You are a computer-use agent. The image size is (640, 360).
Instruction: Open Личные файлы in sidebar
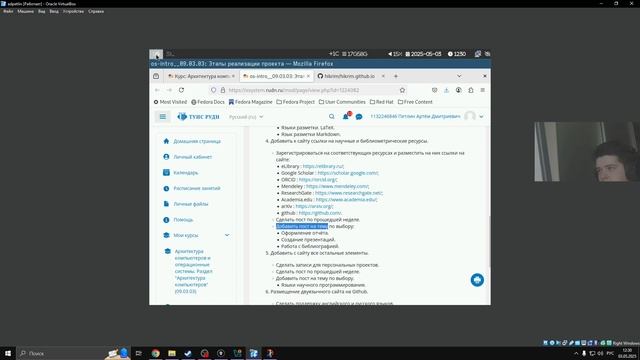[x=191, y=204]
